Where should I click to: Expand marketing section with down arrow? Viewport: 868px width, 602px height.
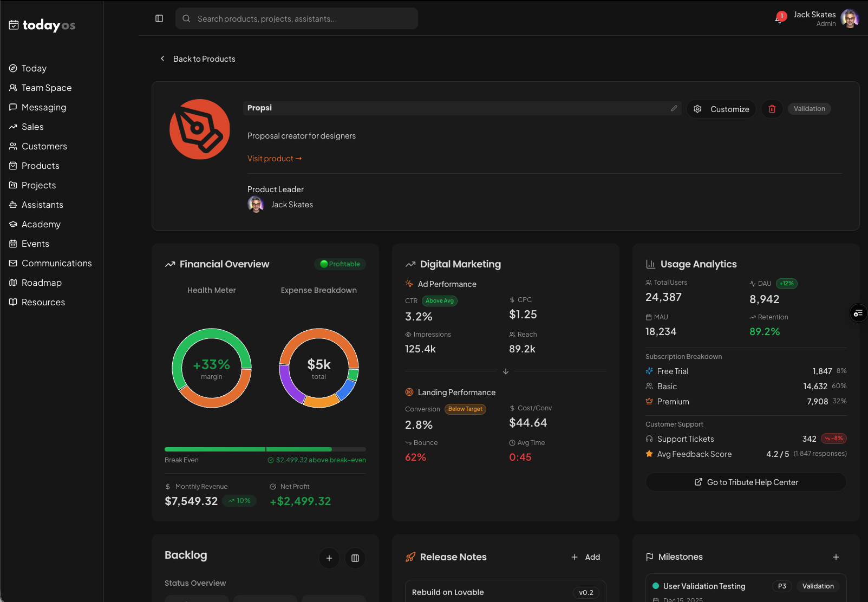pyautogui.click(x=506, y=371)
